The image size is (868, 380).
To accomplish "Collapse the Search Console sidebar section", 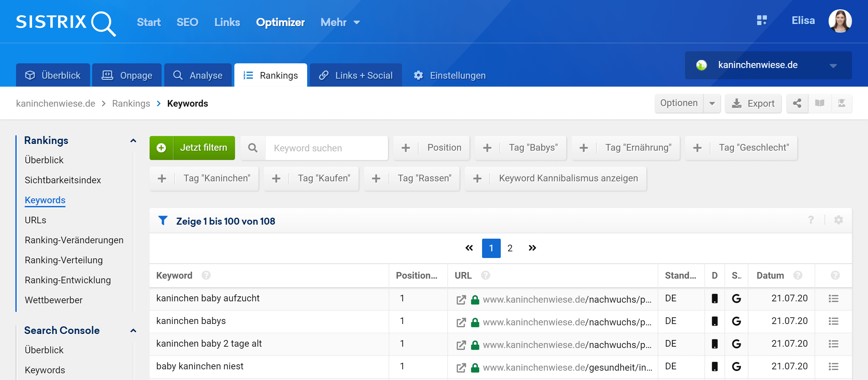I will pyautogui.click(x=133, y=330).
